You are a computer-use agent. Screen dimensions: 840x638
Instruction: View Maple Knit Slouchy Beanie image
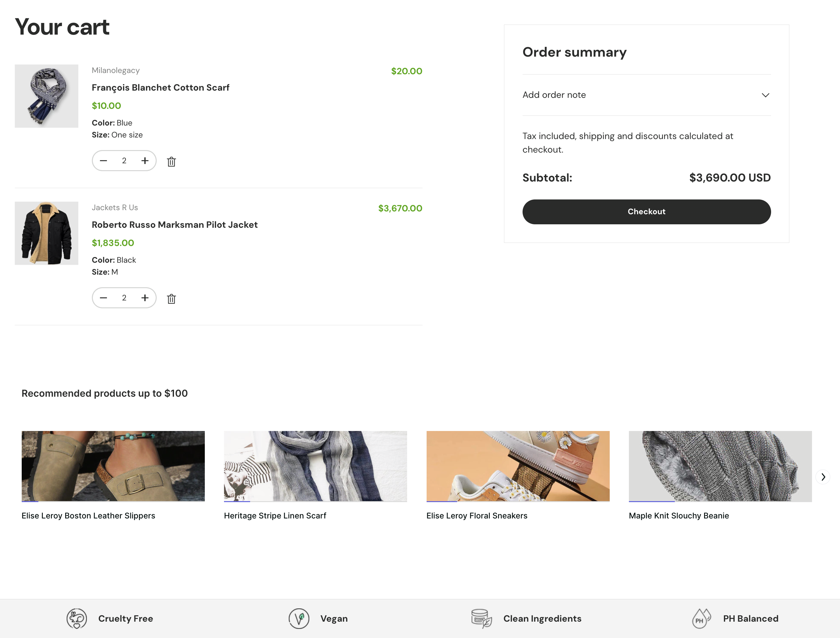pyautogui.click(x=720, y=466)
